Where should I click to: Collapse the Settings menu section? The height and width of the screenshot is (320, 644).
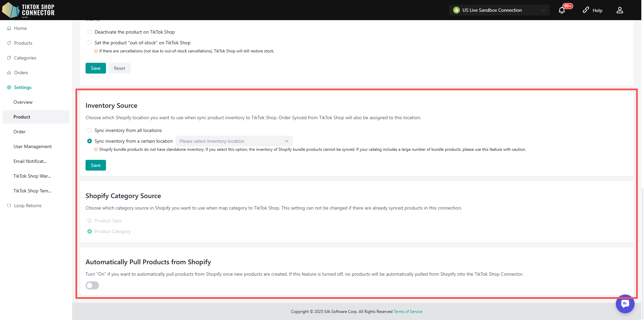pyautogui.click(x=22, y=88)
